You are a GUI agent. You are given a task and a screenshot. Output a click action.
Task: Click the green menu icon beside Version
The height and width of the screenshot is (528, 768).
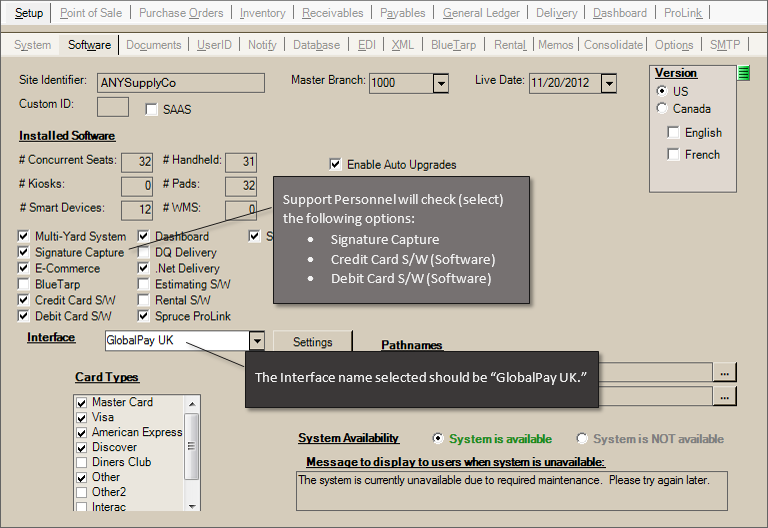coord(743,73)
